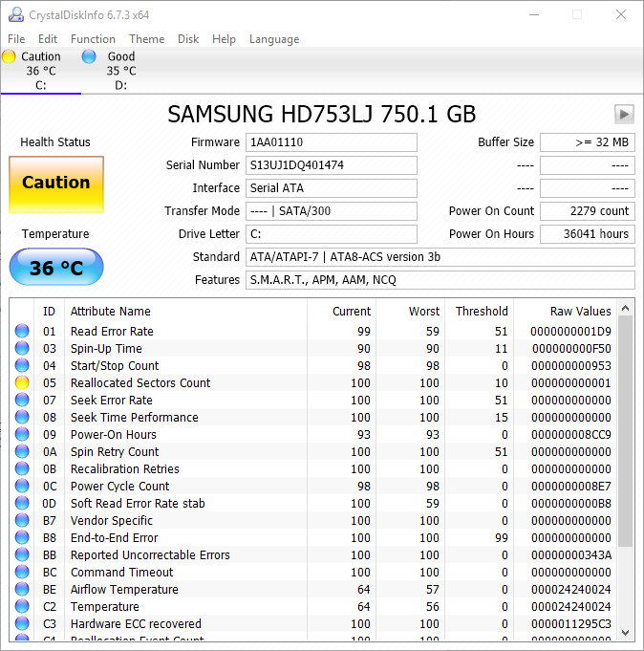Open the Theme menu
The width and height of the screenshot is (644, 651).
(x=146, y=39)
